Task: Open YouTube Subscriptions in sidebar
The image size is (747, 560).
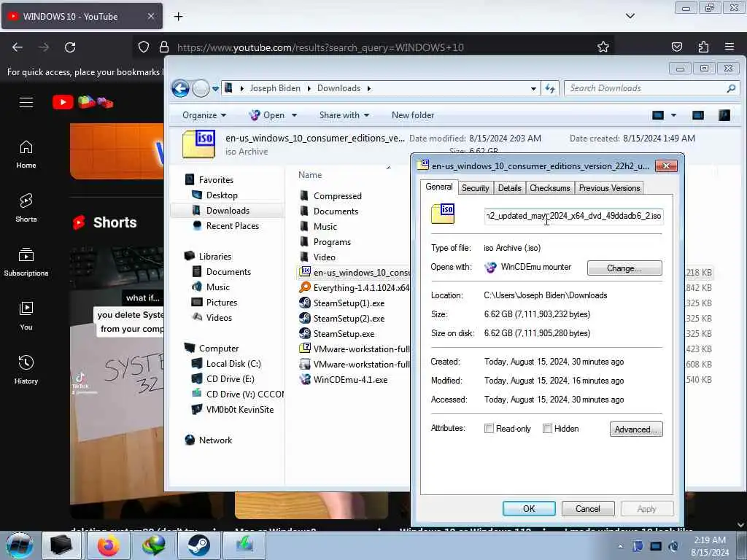Action: click(x=26, y=262)
